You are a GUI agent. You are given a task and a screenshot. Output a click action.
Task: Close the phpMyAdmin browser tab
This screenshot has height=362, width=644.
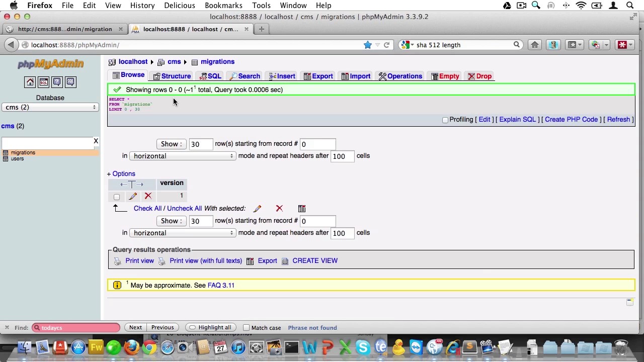[x=247, y=29]
